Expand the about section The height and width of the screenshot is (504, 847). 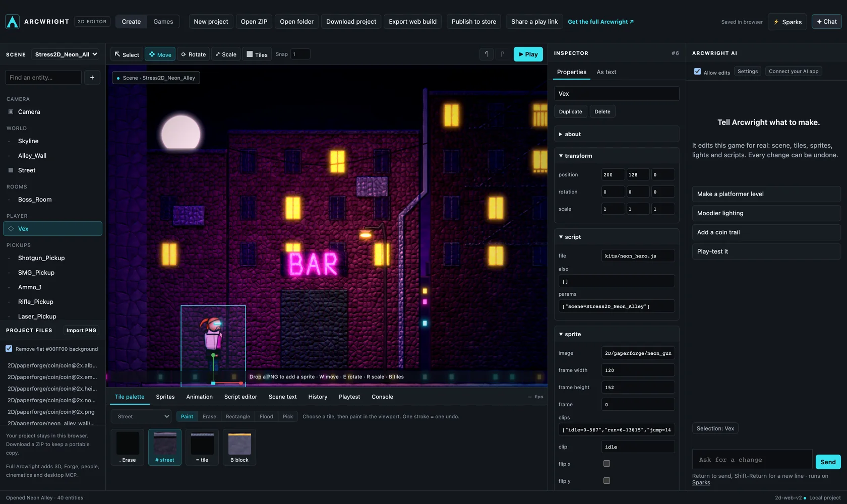point(617,134)
